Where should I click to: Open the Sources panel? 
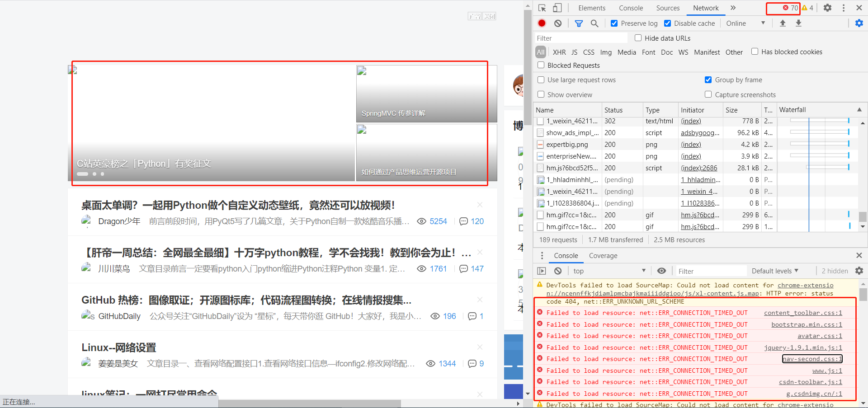tap(668, 8)
